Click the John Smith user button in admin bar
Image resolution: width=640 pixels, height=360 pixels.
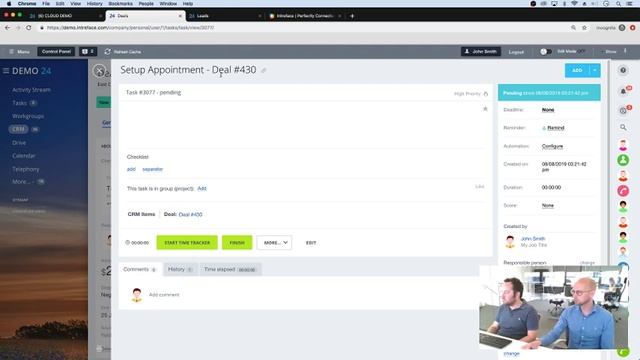point(481,51)
